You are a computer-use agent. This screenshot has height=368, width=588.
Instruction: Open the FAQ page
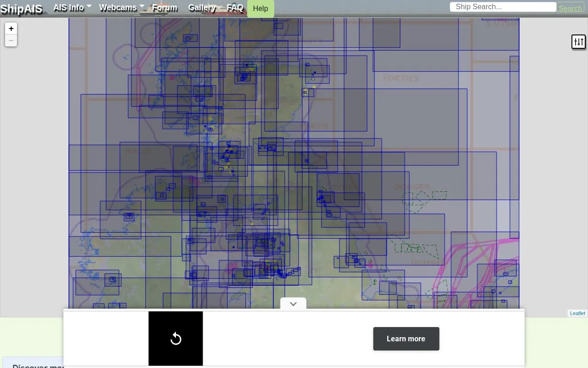[x=235, y=8]
